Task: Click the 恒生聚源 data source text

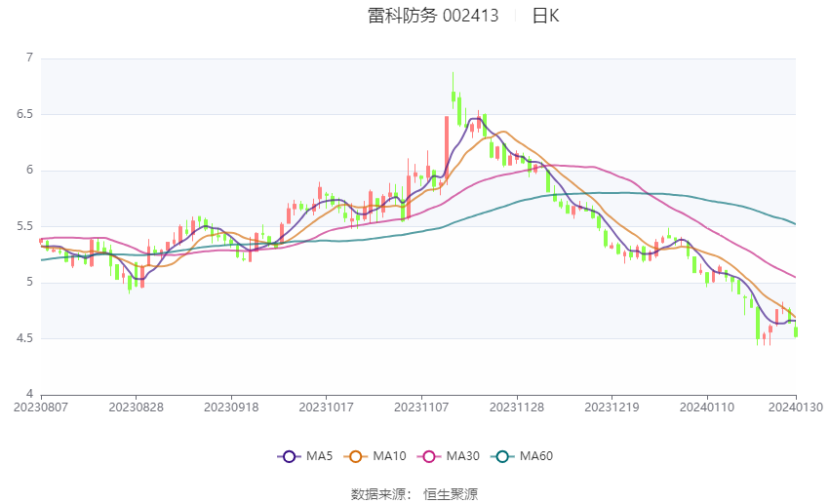Action: 451,494
